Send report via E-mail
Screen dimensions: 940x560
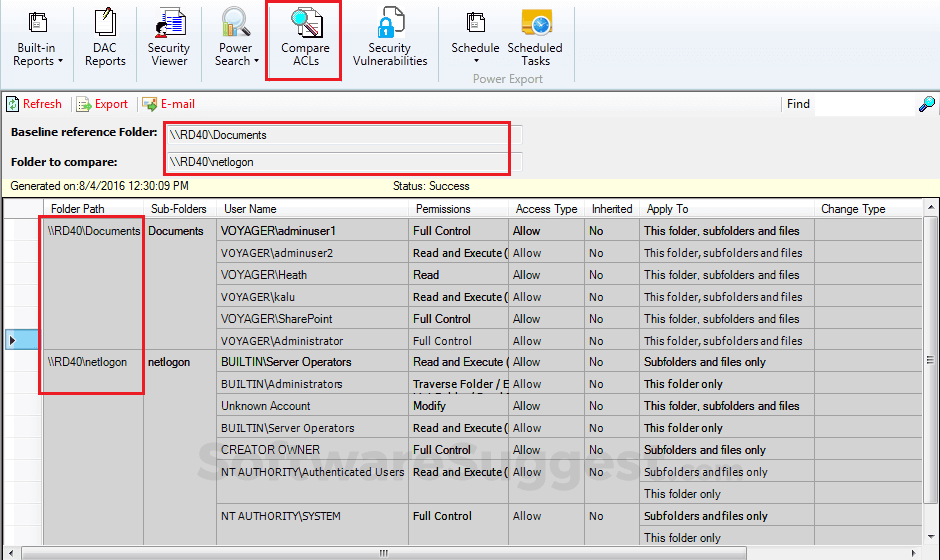tap(168, 104)
